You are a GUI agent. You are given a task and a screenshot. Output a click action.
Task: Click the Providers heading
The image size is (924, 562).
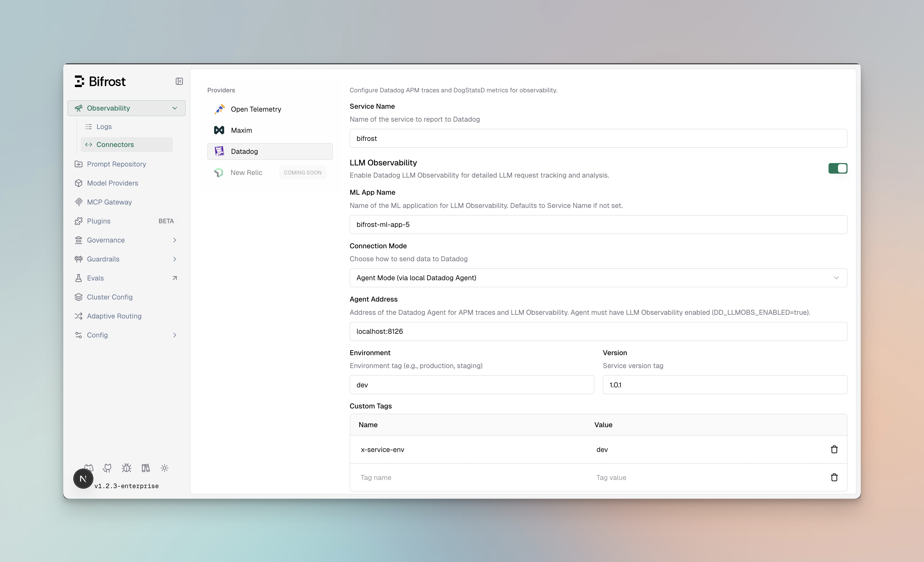click(221, 90)
